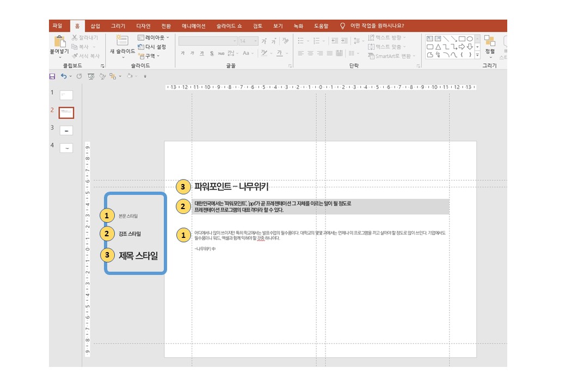Toggle Align Right paragraph button
The image size is (566, 392).
point(320,53)
